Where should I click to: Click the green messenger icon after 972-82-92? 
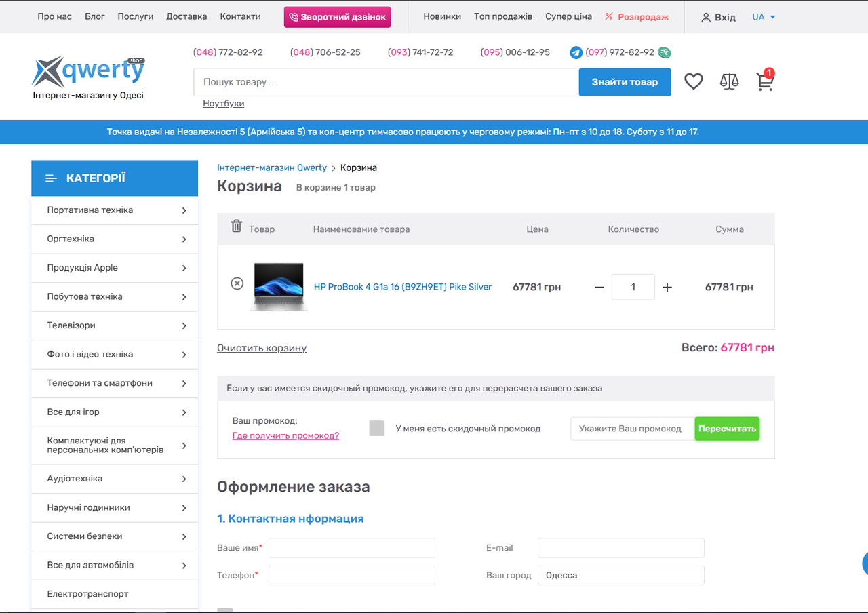pyautogui.click(x=665, y=52)
